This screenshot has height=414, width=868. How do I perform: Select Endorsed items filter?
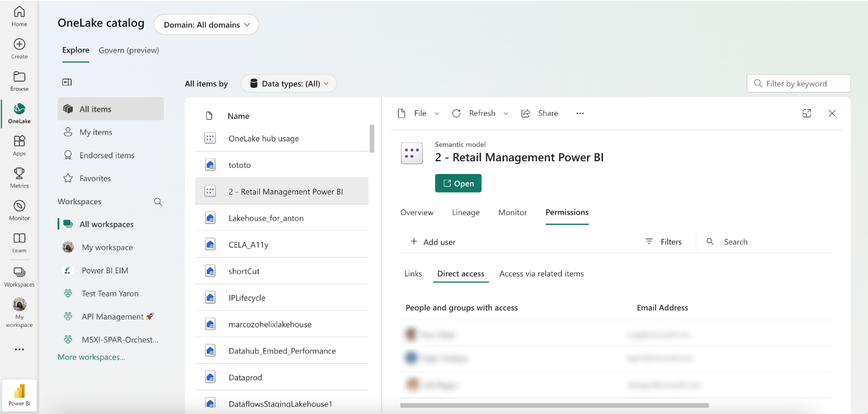110,155
